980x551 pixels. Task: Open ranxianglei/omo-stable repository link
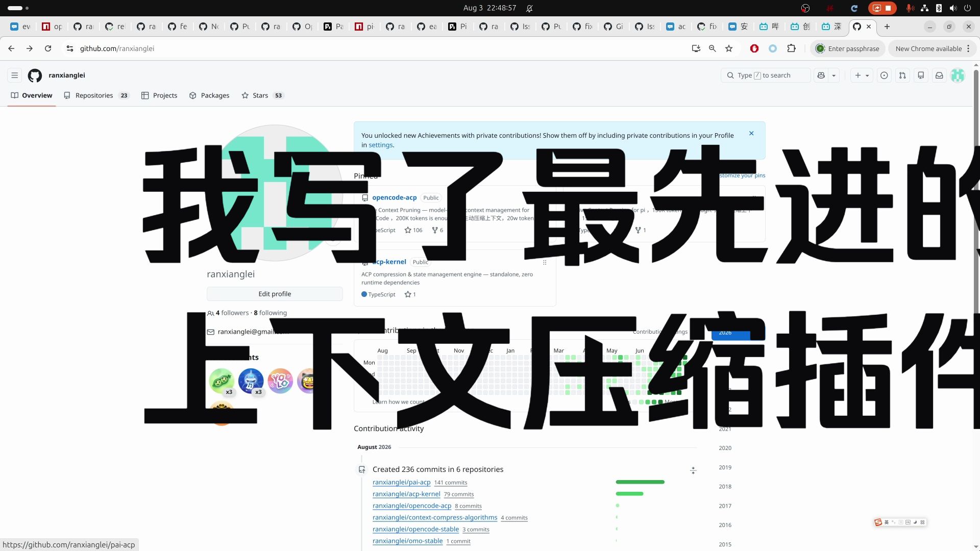point(408,541)
